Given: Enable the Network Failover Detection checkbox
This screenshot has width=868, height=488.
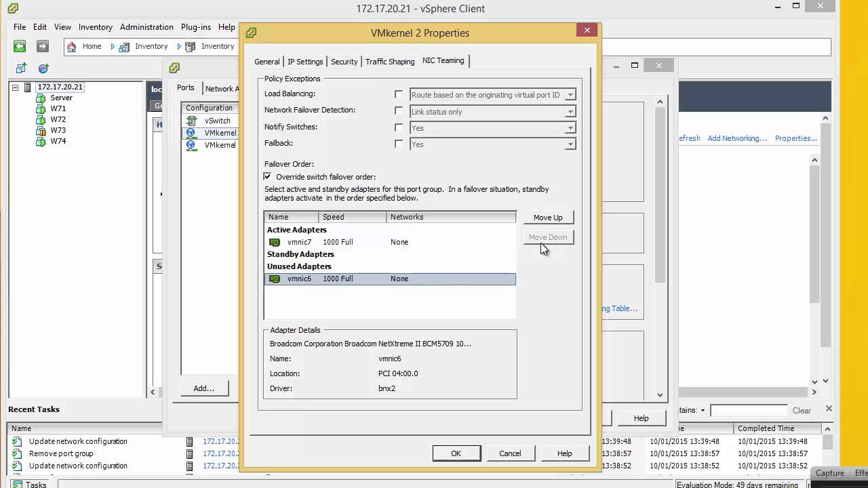Looking at the screenshot, I should pyautogui.click(x=399, y=110).
